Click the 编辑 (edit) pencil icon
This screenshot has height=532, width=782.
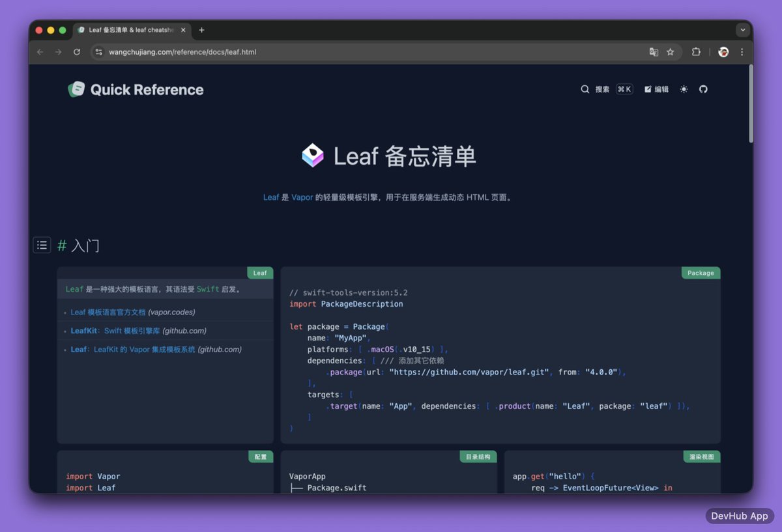(647, 89)
